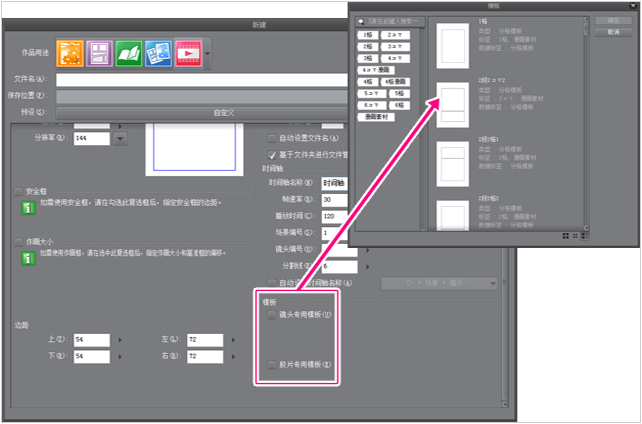
Task: Switch to small thumbnail grid view
Action: coord(575,236)
